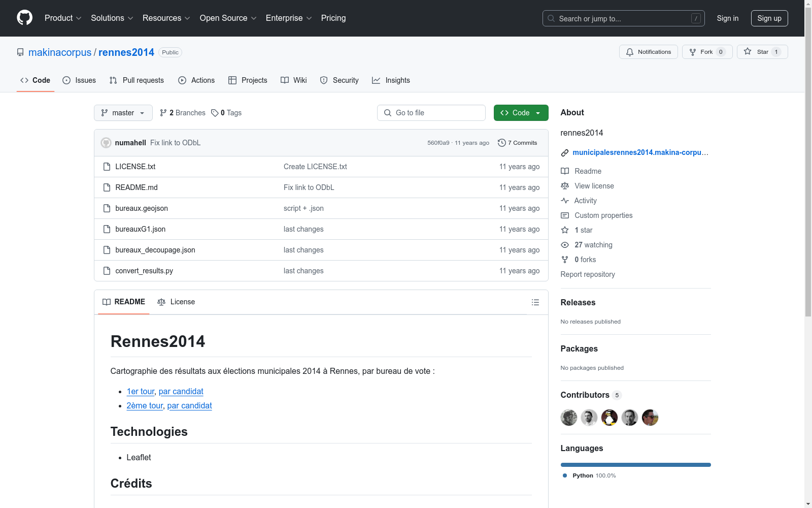The height and width of the screenshot is (508, 812).
Task: Switch to the Actions tab
Action: pyautogui.click(x=196, y=80)
